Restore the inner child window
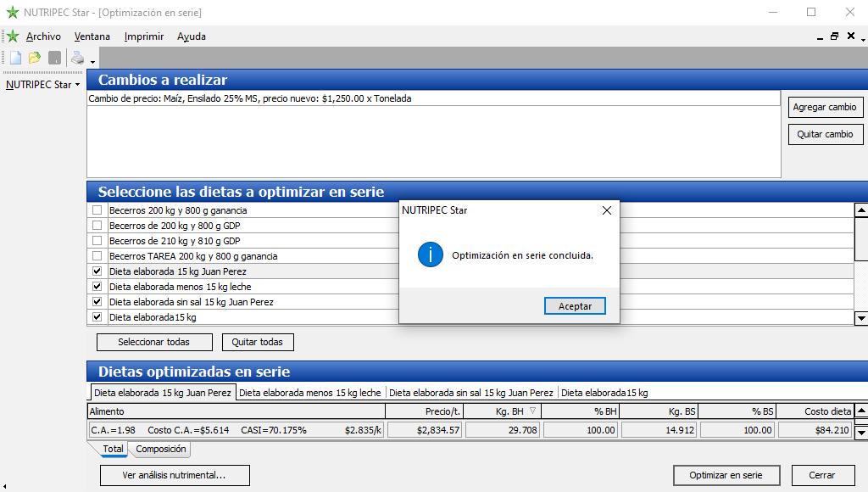Image resolution: width=868 pixels, height=492 pixels. click(x=834, y=36)
